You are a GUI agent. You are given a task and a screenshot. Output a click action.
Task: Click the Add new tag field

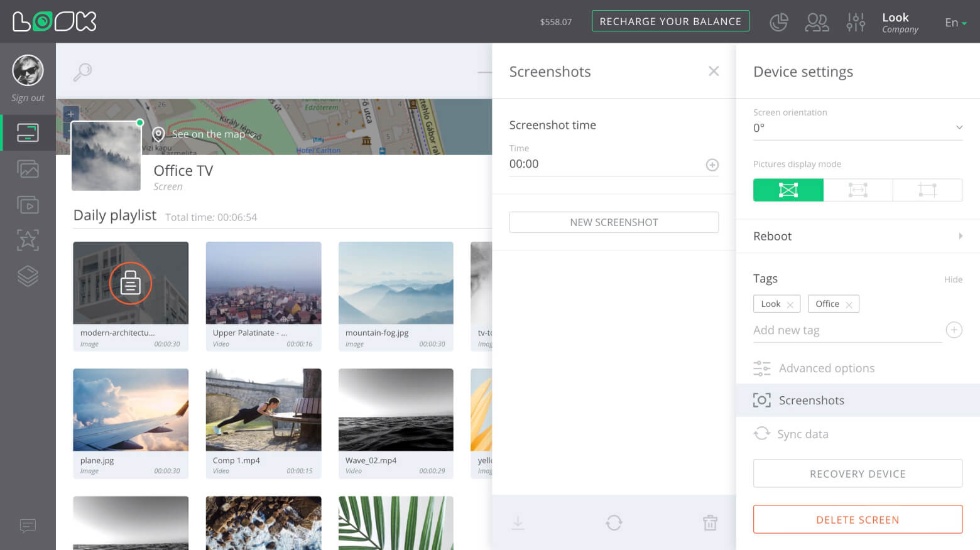tap(847, 330)
